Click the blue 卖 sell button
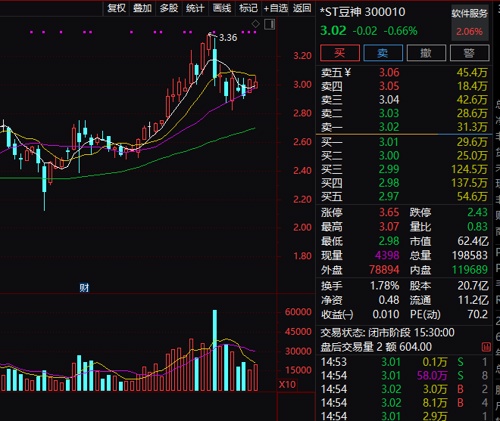This screenshot has height=421, width=500. 383,53
